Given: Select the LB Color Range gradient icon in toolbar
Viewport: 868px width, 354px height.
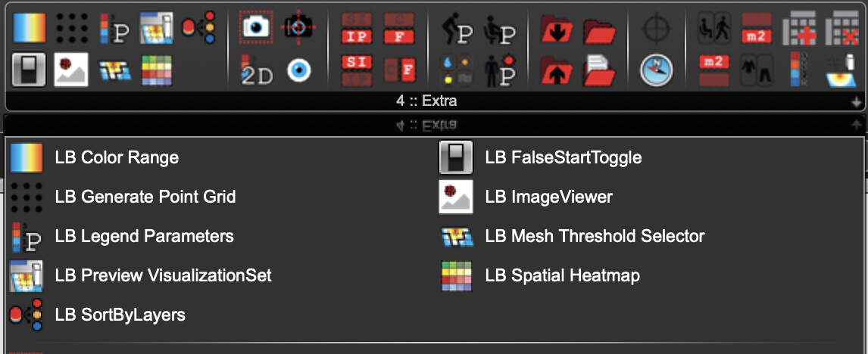Looking at the screenshot, I should 29,28.
